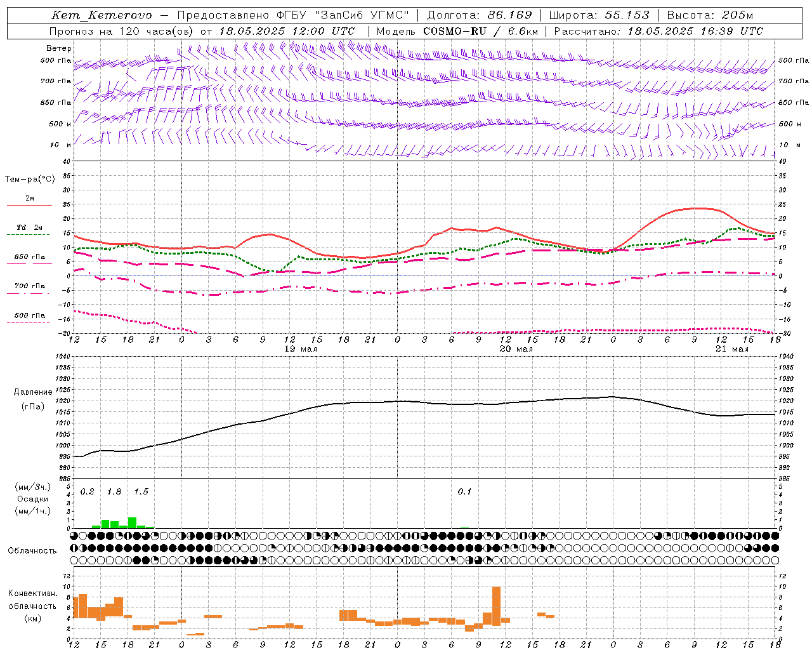Click the date label '21 мая'
The height and width of the screenshot is (650, 812).
732,349
